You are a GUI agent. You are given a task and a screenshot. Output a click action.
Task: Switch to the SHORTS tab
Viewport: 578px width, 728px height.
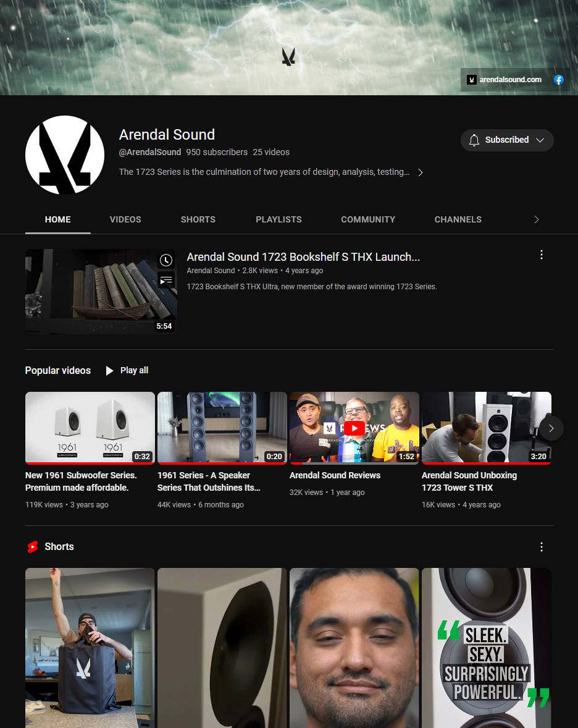click(198, 219)
